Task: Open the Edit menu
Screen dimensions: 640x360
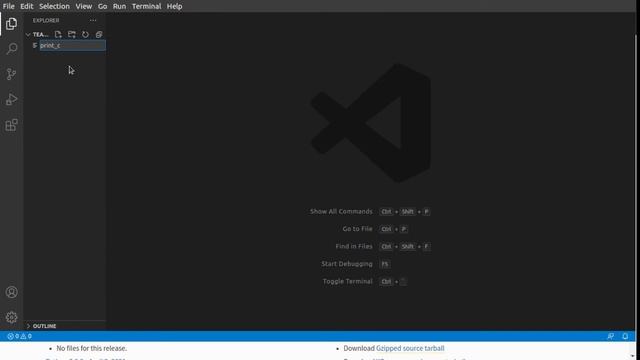Action: tap(27, 6)
